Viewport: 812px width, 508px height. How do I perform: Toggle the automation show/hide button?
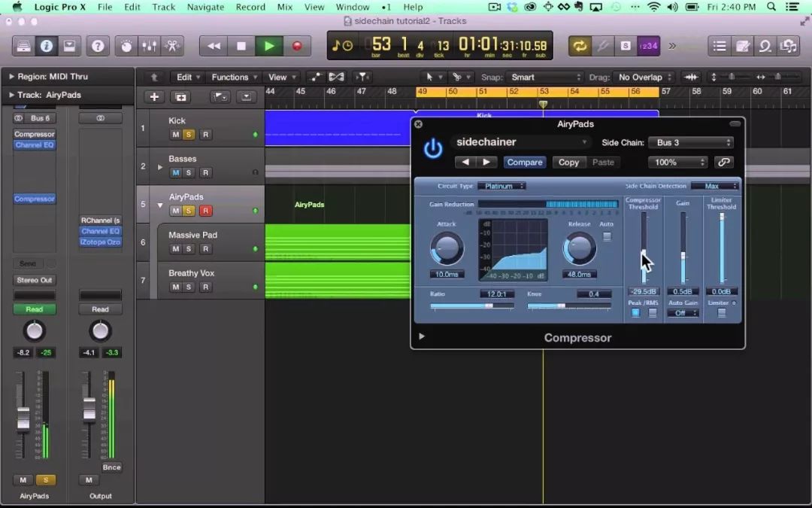[315, 77]
